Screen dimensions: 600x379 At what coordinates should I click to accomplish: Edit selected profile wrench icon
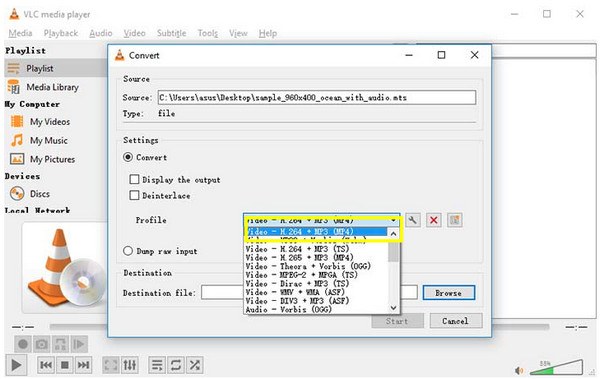pyautogui.click(x=412, y=220)
